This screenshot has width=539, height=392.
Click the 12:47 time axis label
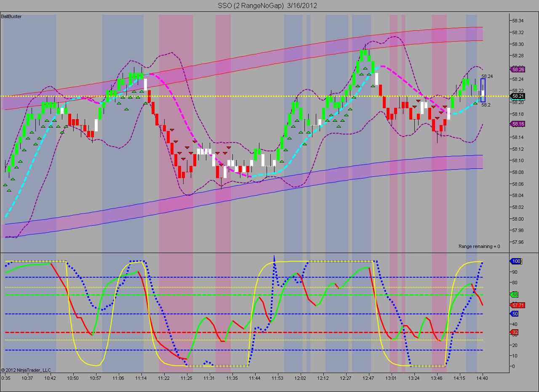click(368, 378)
